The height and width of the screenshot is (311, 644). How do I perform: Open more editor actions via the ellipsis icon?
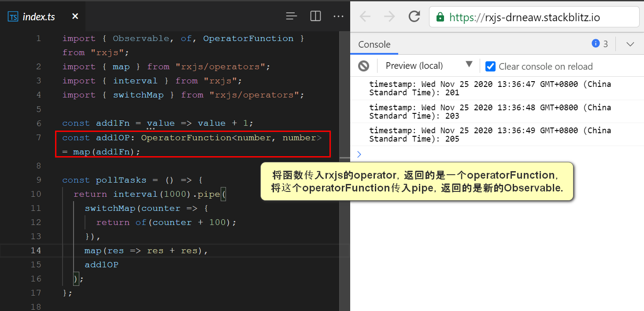[338, 16]
